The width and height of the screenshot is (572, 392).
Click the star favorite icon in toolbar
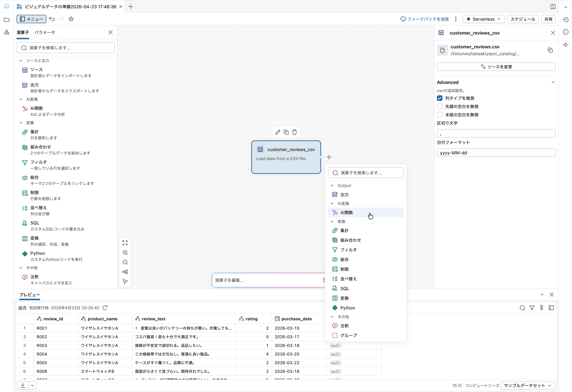click(71, 19)
